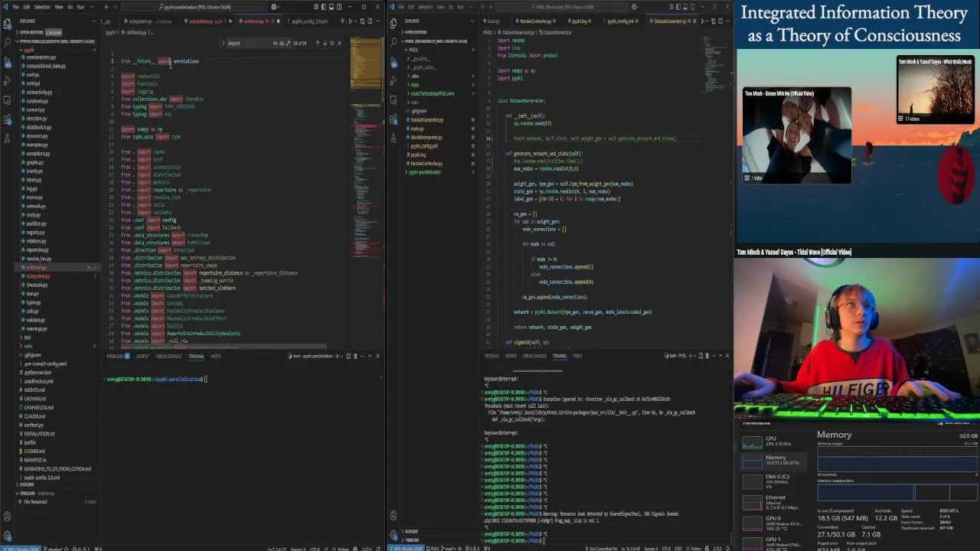The height and width of the screenshot is (551, 980).
Task: Switch to pyphi_config_3.0.yml tab in left window
Action: coord(309,21)
